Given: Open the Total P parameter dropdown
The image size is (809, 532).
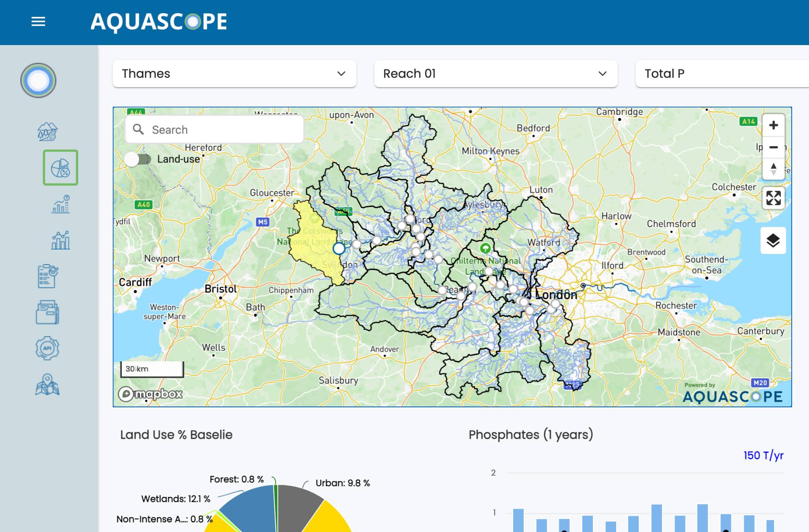Looking at the screenshot, I should 722,74.
